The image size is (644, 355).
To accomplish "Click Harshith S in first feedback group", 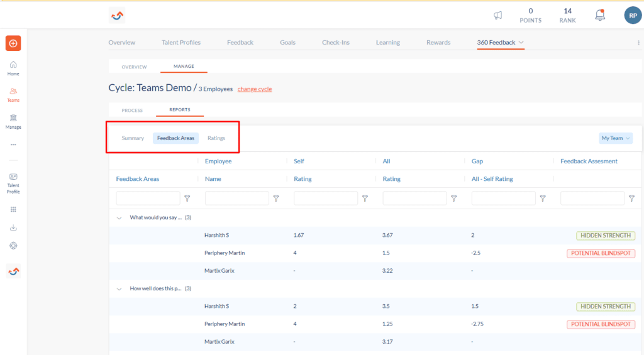I will coord(217,235).
